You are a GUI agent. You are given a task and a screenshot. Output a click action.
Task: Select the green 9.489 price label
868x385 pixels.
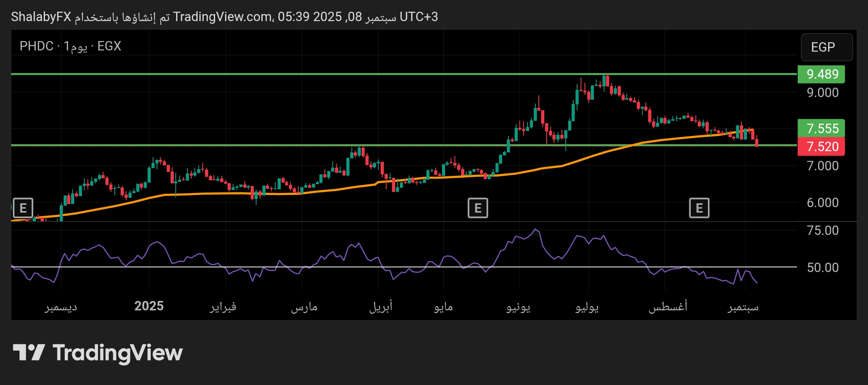pyautogui.click(x=821, y=74)
